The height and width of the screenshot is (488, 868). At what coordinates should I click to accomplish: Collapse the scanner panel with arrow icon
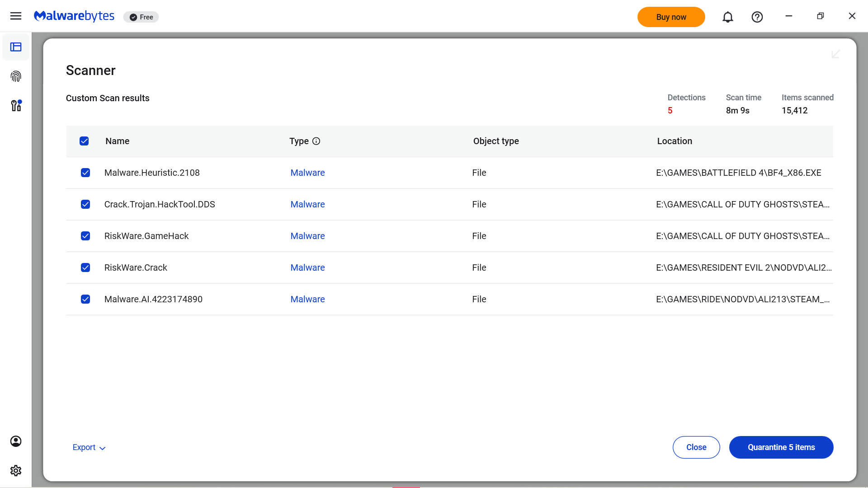[x=836, y=54]
